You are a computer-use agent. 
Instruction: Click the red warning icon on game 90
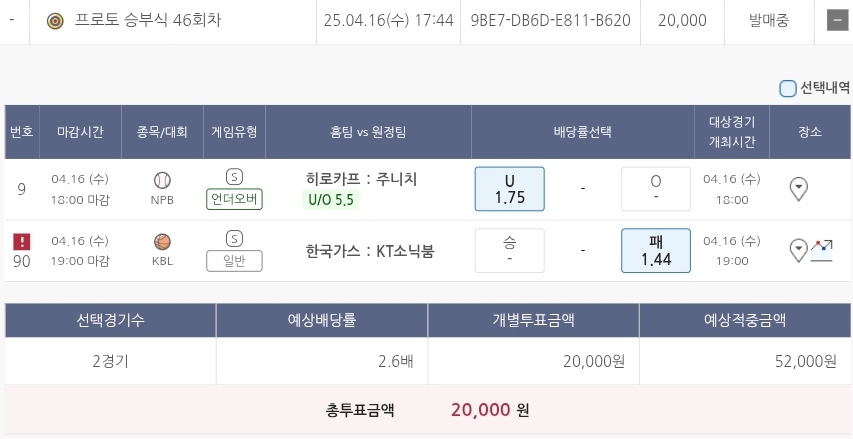pos(22,241)
